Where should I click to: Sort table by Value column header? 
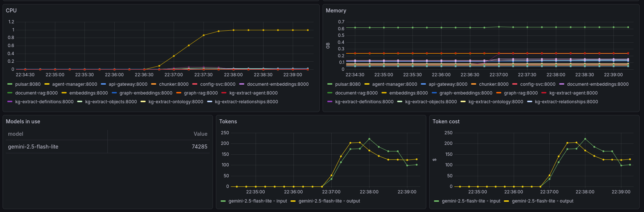[201, 134]
